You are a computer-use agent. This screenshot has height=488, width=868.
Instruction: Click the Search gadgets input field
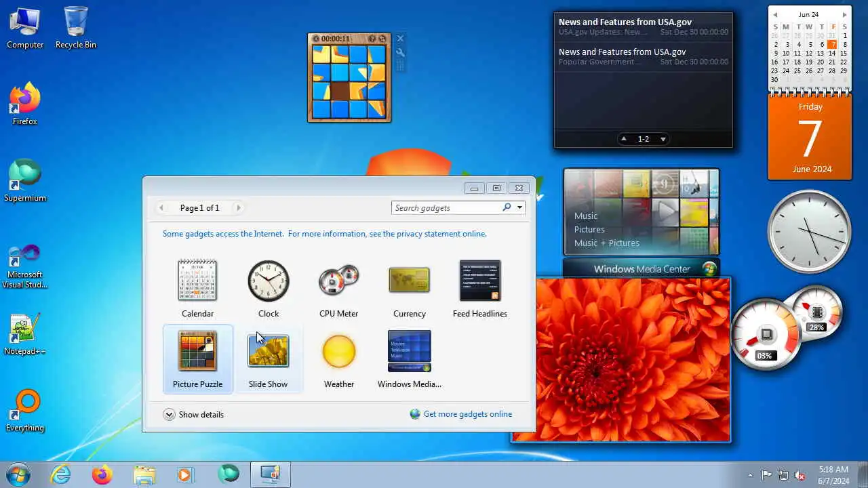pyautogui.click(x=448, y=207)
